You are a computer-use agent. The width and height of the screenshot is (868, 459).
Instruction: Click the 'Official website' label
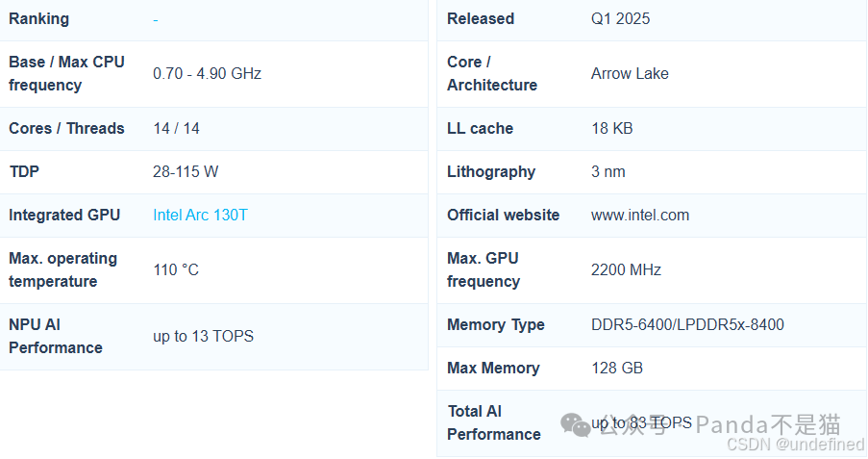[503, 216]
